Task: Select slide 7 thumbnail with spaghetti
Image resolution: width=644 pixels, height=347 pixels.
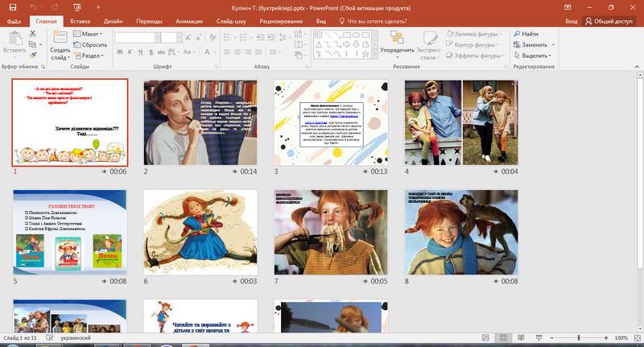Action: [332, 233]
